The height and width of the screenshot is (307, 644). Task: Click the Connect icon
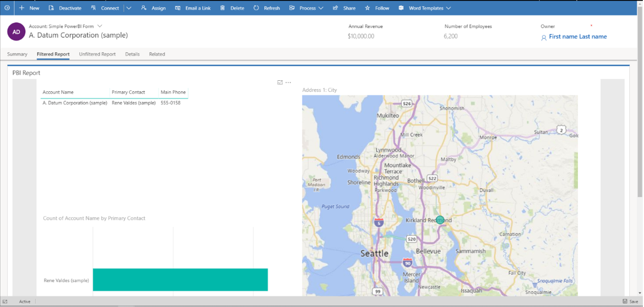(94, 8)
